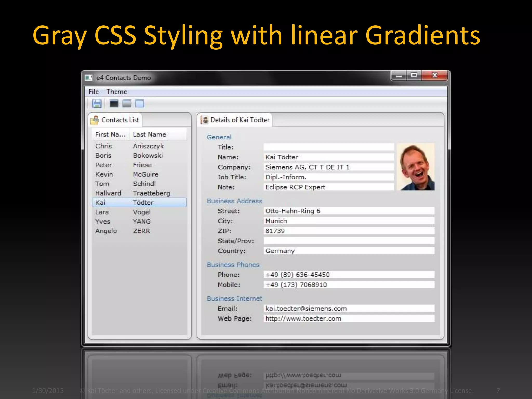Click the Company field
Screen dimensions: 532x399
[329, 167]
